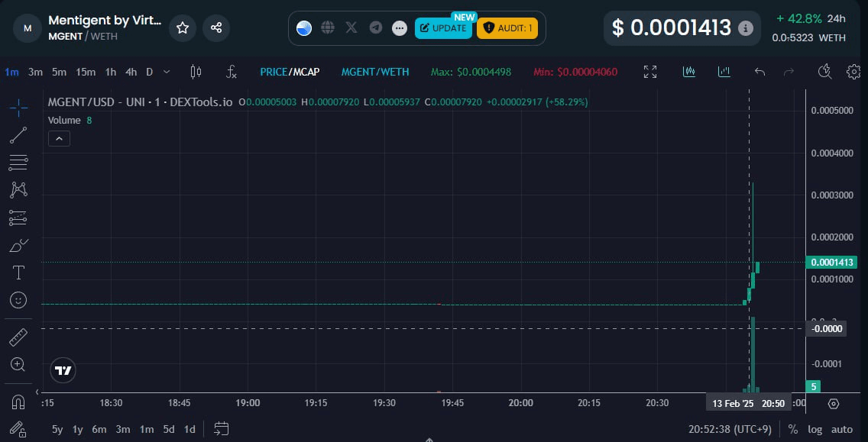Switch chart to the 15m interval

86,72
